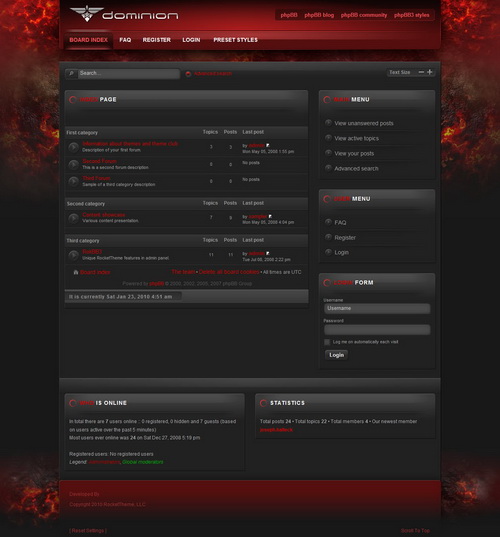Viewport: 500px width, 537px height.
Task: Click Reset Settings in footer
Action: [88, 530]
